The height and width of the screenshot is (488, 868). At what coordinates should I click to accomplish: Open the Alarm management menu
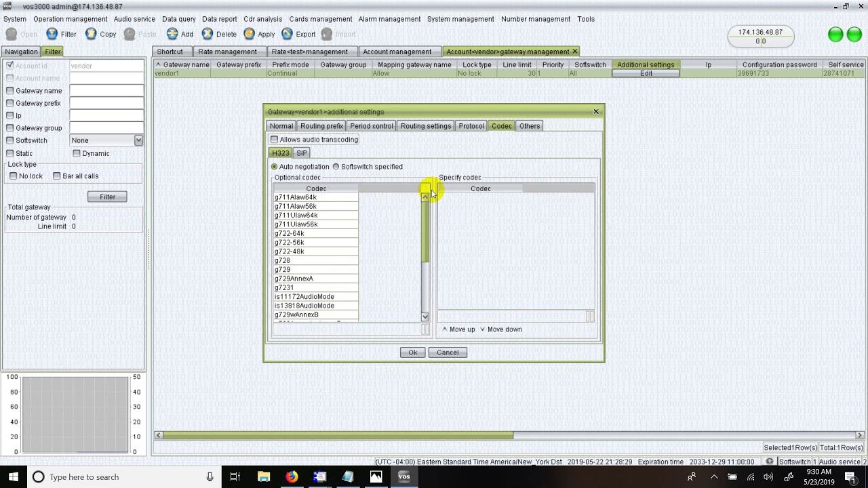[389, 19]
